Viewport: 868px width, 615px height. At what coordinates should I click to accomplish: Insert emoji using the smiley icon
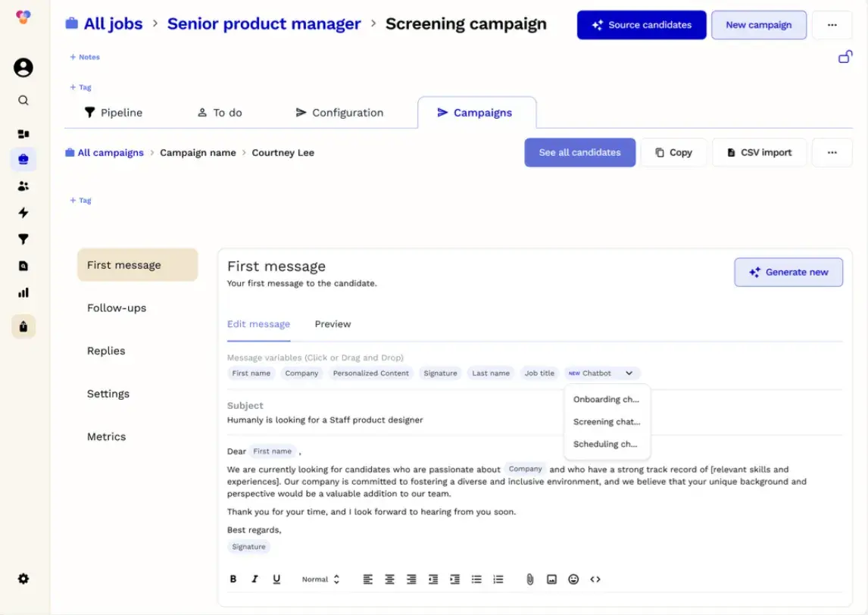[573, 579]
